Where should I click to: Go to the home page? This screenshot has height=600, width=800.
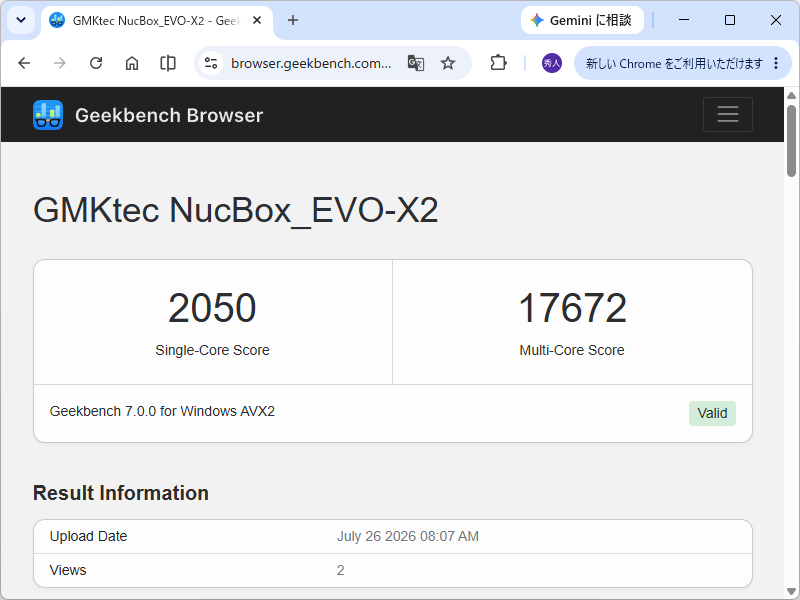tap(132, 63)
